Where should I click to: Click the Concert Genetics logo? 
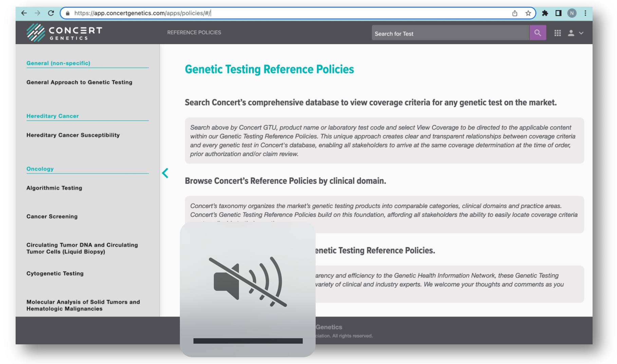64,33
